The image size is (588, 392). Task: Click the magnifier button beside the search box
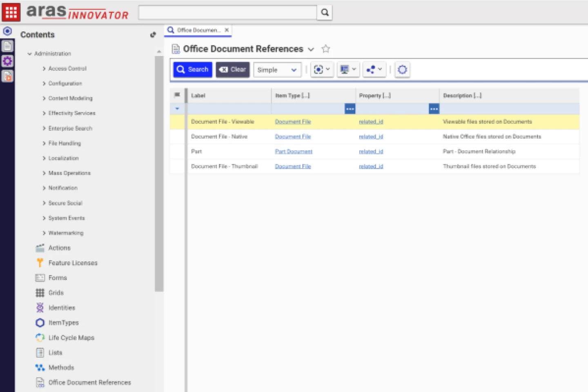pyautogui.click(x=325, y=12)
